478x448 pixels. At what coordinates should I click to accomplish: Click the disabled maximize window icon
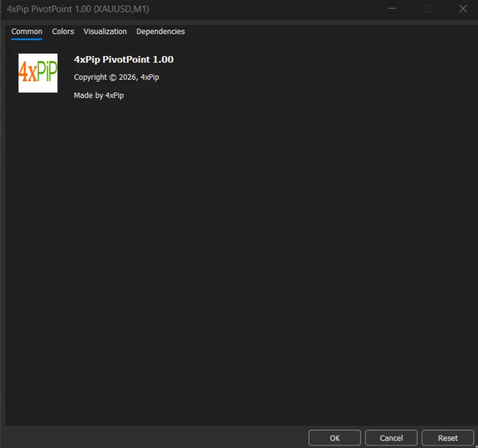(427, 9)
